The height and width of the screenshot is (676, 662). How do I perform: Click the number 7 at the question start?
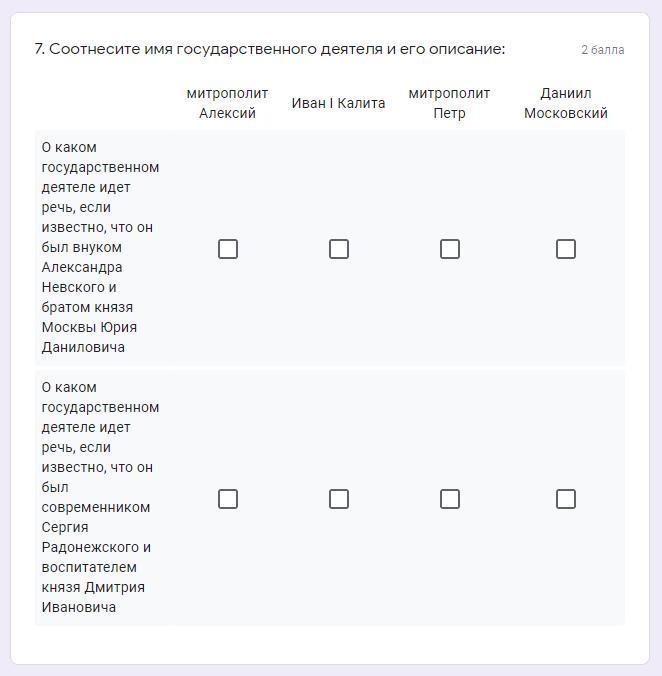point(39,49)
